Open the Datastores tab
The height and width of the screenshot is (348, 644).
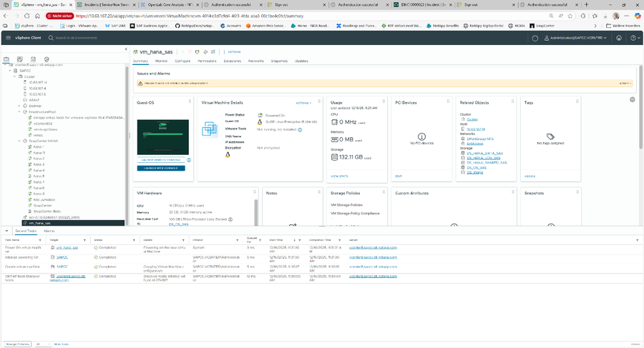(233, 61)
